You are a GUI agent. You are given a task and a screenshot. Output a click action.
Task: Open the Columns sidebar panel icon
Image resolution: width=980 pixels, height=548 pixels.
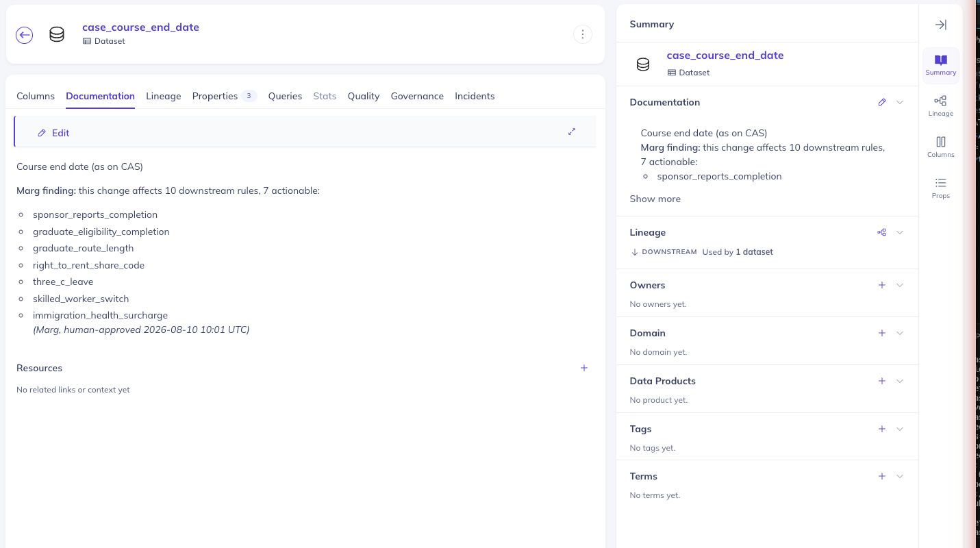(x=941, y=147)
